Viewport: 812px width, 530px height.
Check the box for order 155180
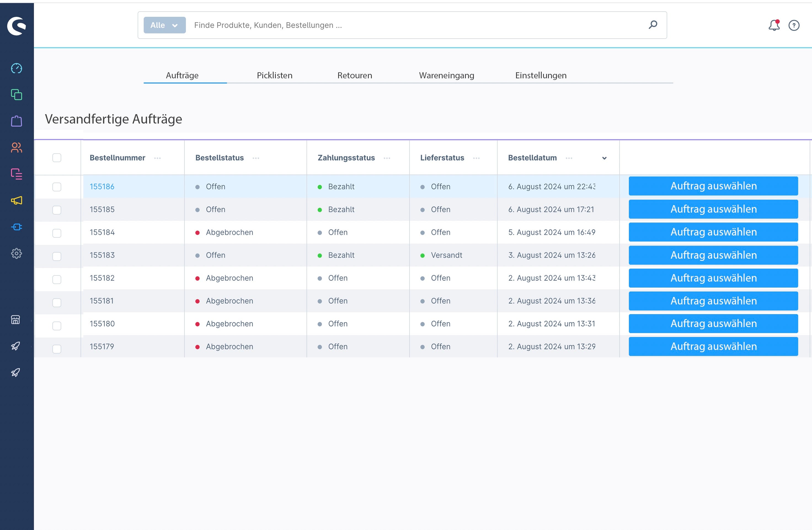[57, 326]
